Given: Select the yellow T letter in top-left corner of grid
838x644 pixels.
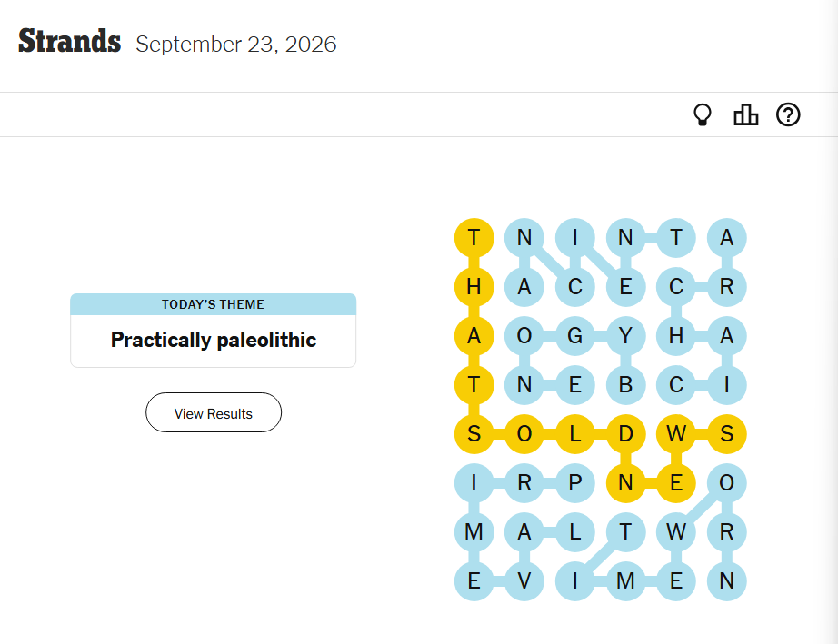Looking at the screenshot, I should [474, 238].
